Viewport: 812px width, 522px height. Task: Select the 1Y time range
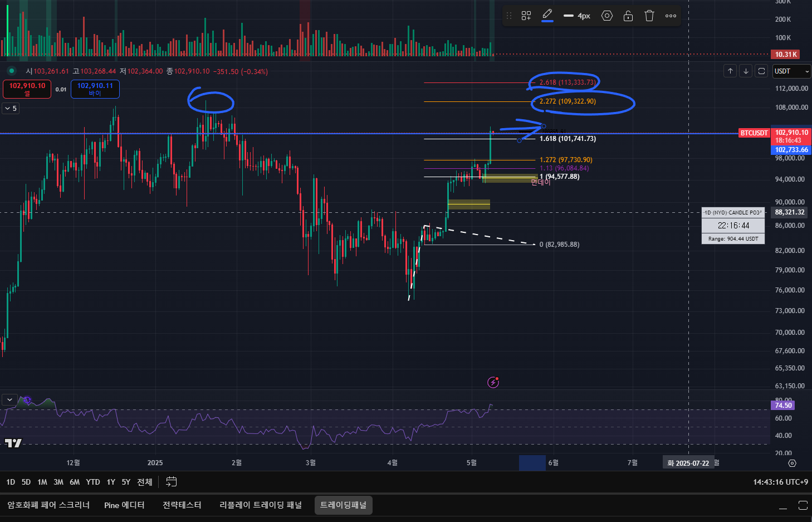[x=111, y=482]
